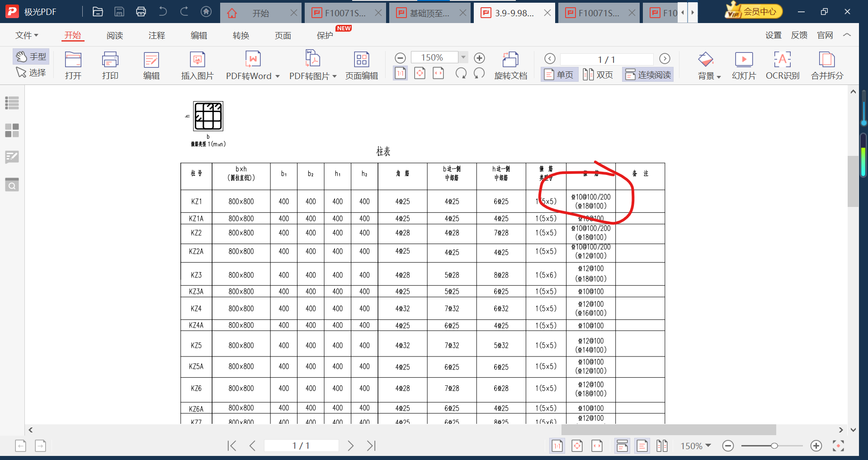Viewport: 868px width, 460px height.
Task: Click the save disk icon in title bar
Action: (119, 12)
